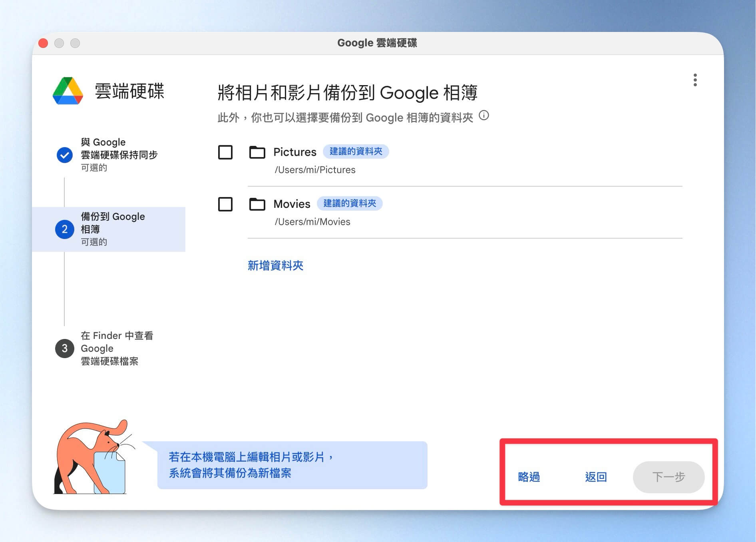Close the window with the red button
The image size is (756, 542).
tap(43, 43)
